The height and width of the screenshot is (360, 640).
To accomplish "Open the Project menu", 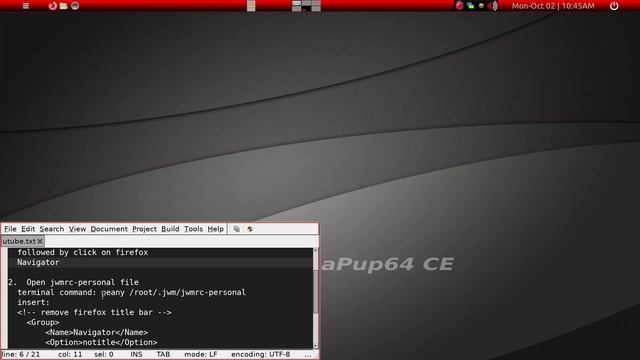I will tap(144, 229).
